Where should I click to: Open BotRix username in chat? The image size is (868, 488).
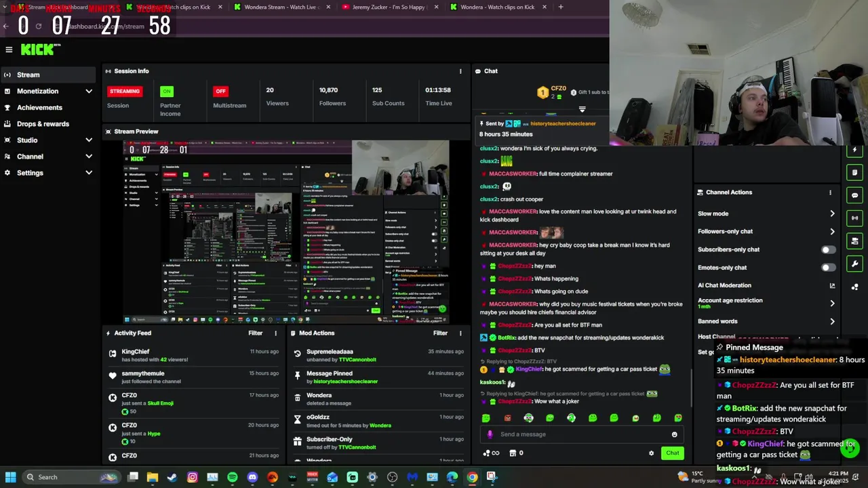(507, 338)
